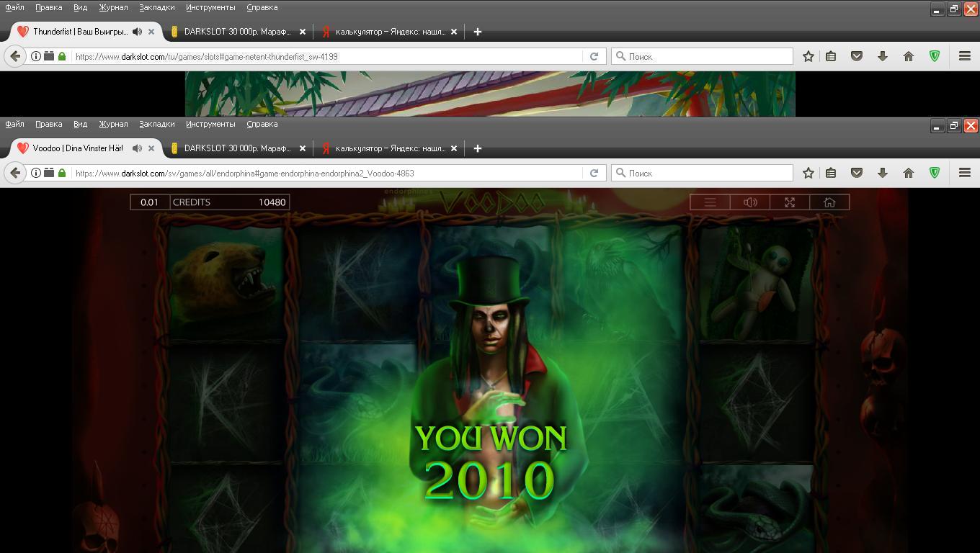Click green shield extension in Thunderfist window

click(935, 56)
